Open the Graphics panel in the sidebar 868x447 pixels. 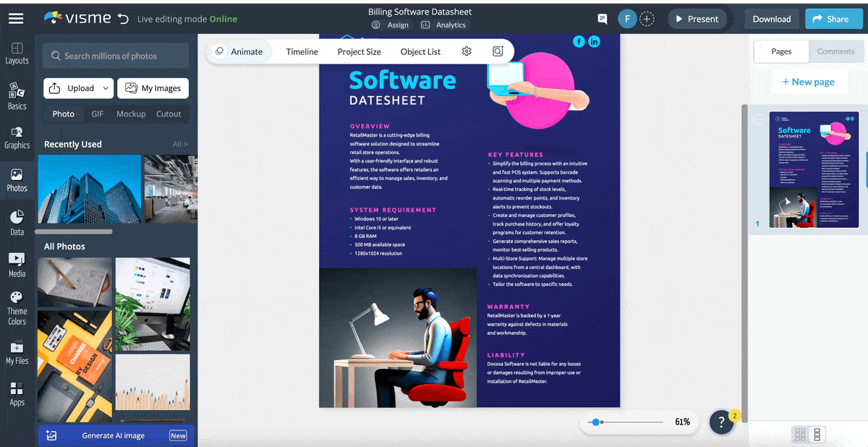(x=17, y=138)
